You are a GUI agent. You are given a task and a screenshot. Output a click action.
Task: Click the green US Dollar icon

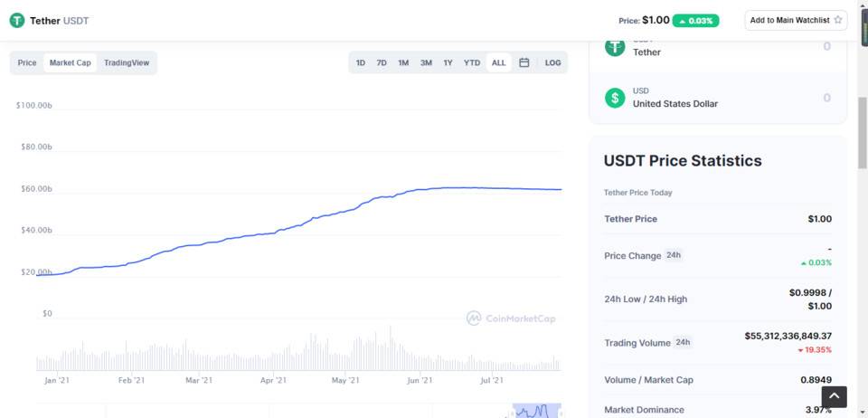click(615, 98)
